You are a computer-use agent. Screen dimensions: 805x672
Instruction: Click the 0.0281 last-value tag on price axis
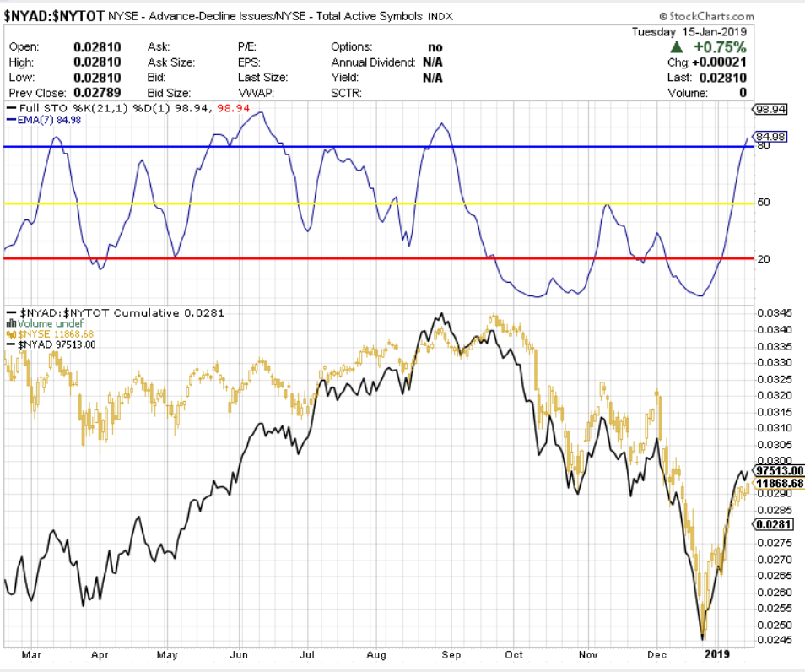(772, 524)
